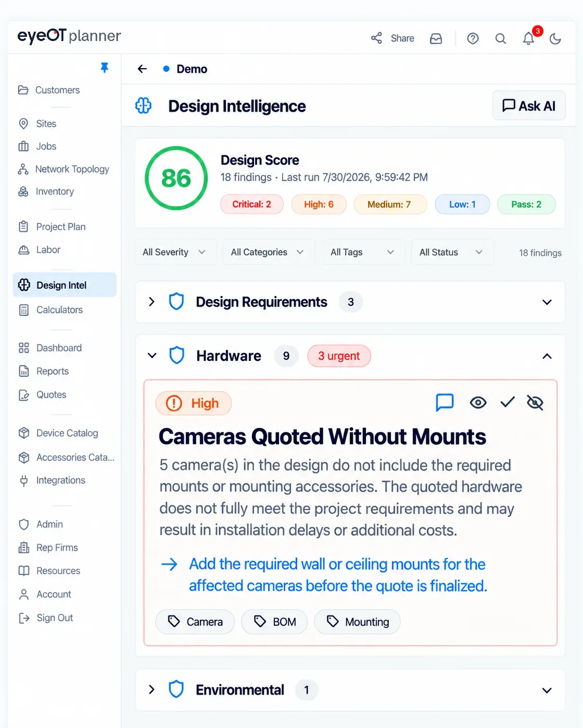
Task: Click the Design Intel brain icon in sidebar
Action: coord(24,285)
